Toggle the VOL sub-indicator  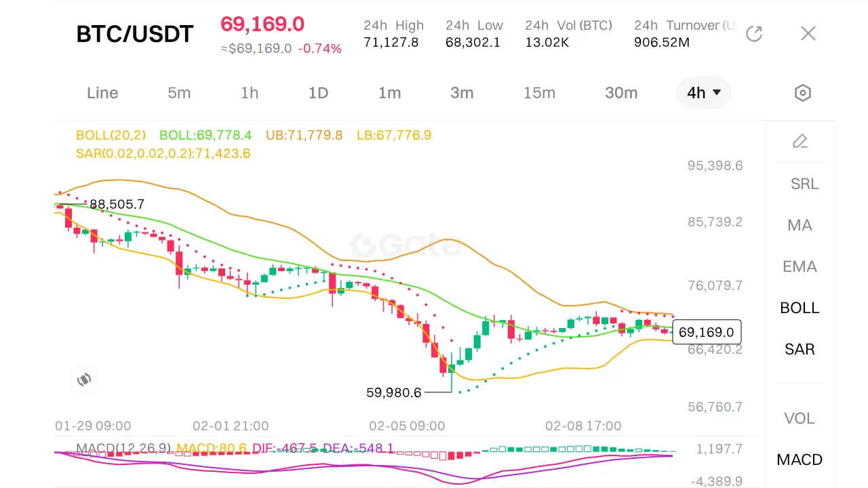tap(800, 418)
